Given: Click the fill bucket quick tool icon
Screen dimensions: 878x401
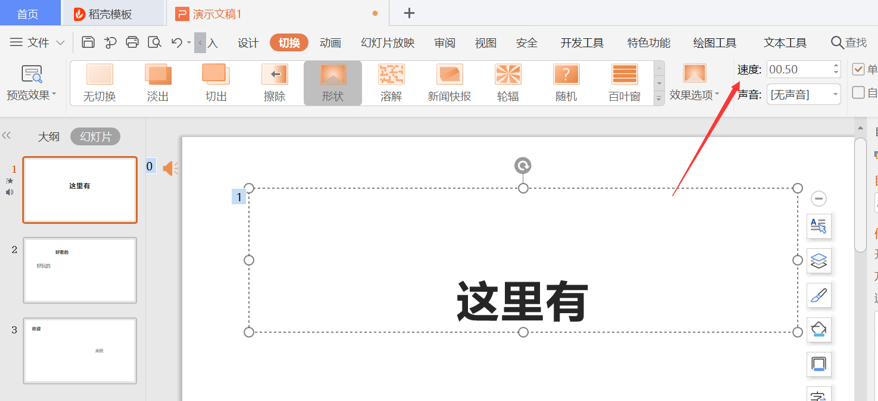Looking at the screenshot, I should (x=819, y=329).
